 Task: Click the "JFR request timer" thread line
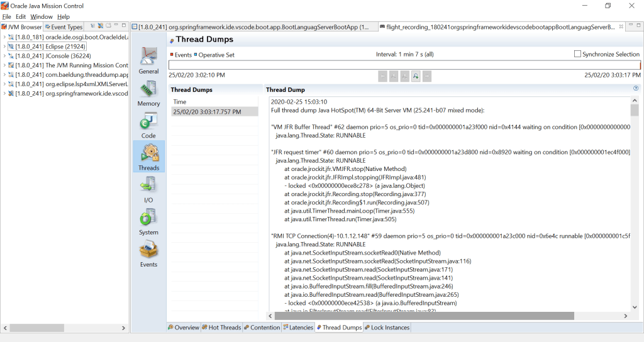(x=450, y=152)
